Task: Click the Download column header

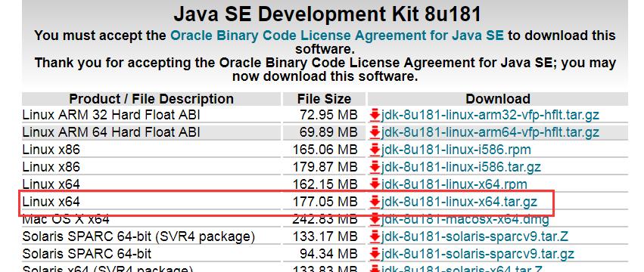Action: (497, 99)
